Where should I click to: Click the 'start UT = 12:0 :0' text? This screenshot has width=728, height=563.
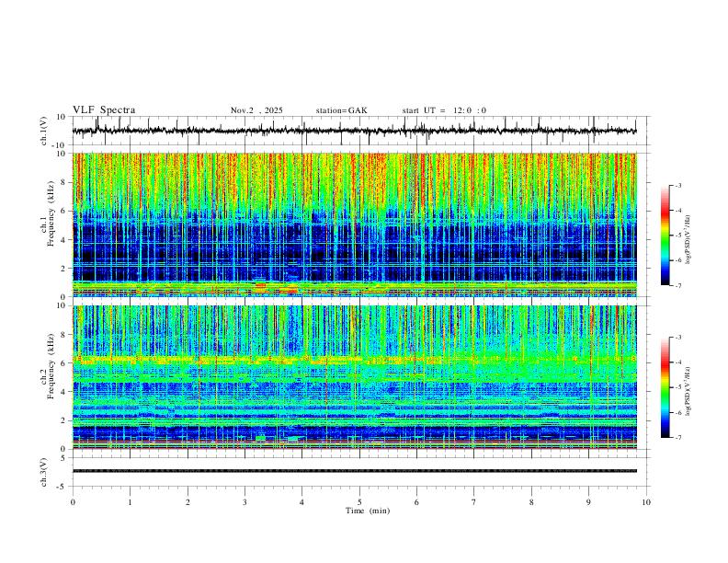tap(444, 110)
